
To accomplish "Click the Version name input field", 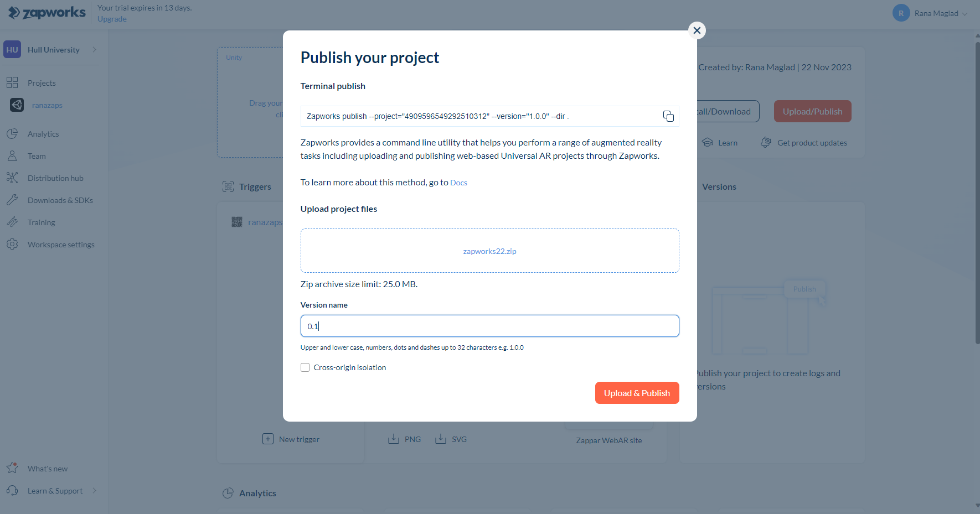I will pos(489,326).
